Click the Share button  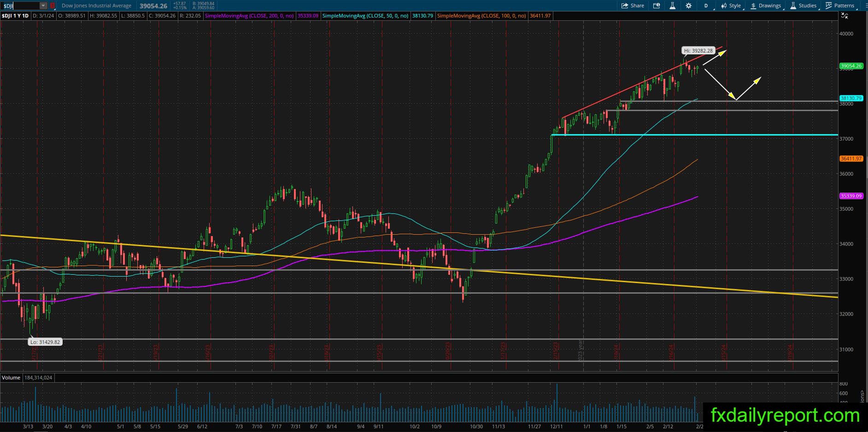click(633, 6)
